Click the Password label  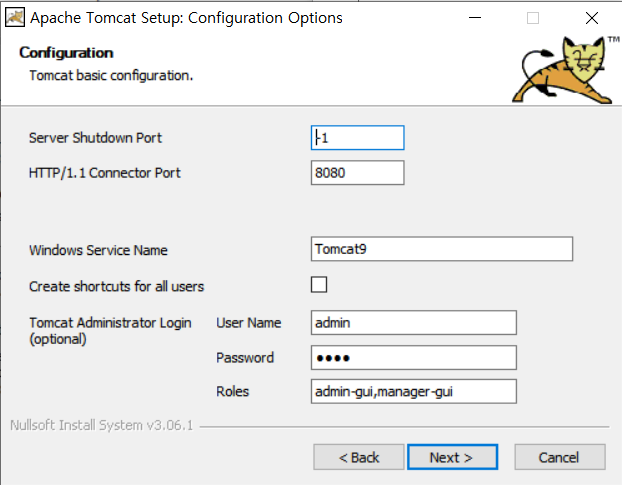(245, 358)
